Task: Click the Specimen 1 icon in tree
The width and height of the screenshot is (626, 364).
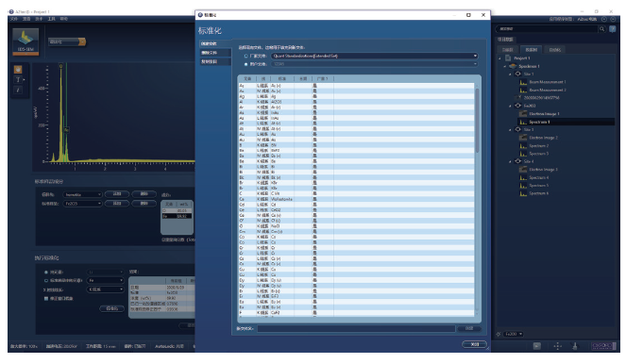Action: [x=513, y=66]
